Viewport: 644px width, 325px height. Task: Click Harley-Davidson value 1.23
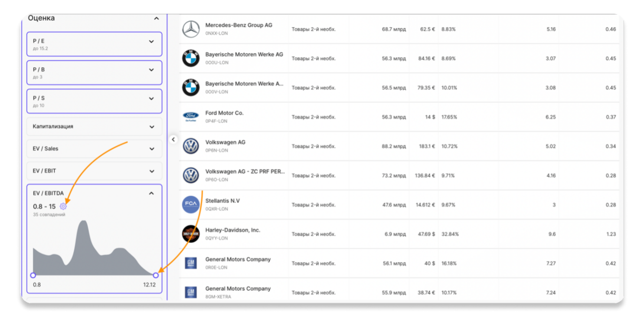pos(611,234)
